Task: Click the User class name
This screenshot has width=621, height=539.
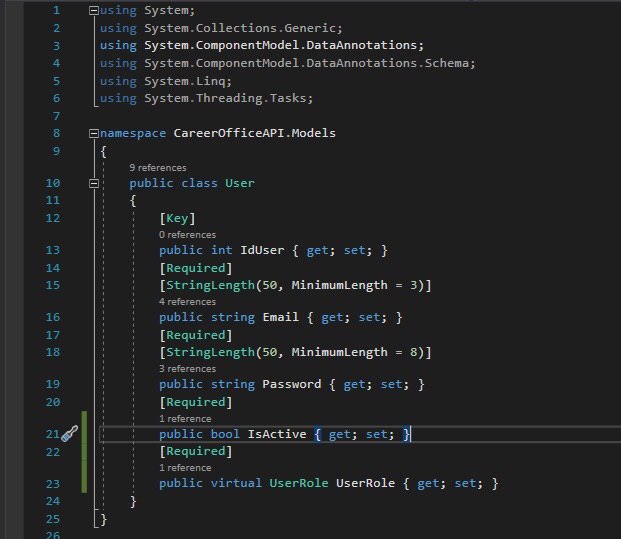Action: (240, 183)
